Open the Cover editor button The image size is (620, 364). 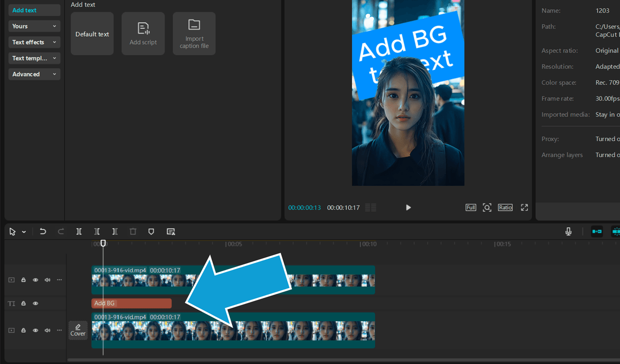pos(78,330)
